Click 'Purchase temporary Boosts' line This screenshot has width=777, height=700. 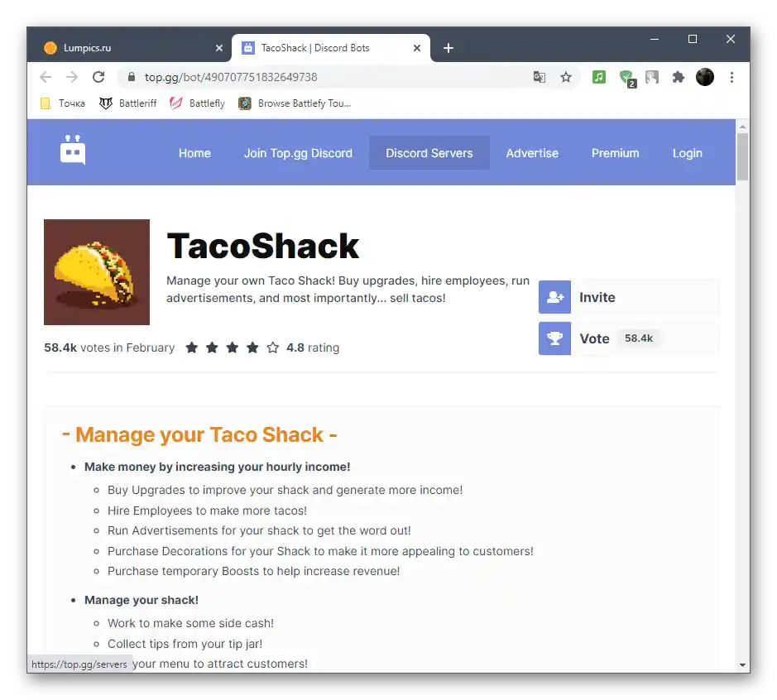(254, 571)
